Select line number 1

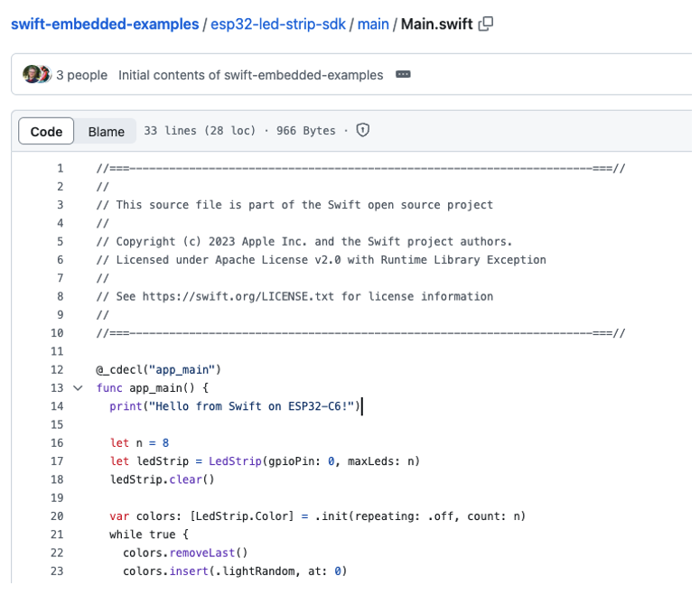coord(61,169)
